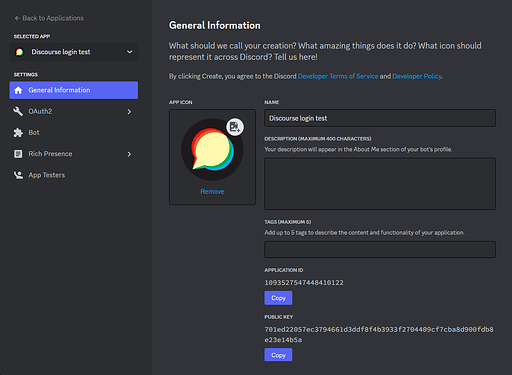Click the public key string starting 701ed22057ec
Screen dimensions: 512x375
[x=379, y=335]
